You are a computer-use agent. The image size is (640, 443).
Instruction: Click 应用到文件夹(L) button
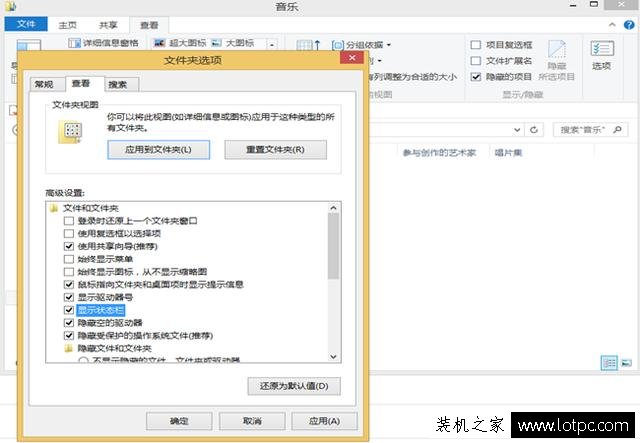pos(158,149)
